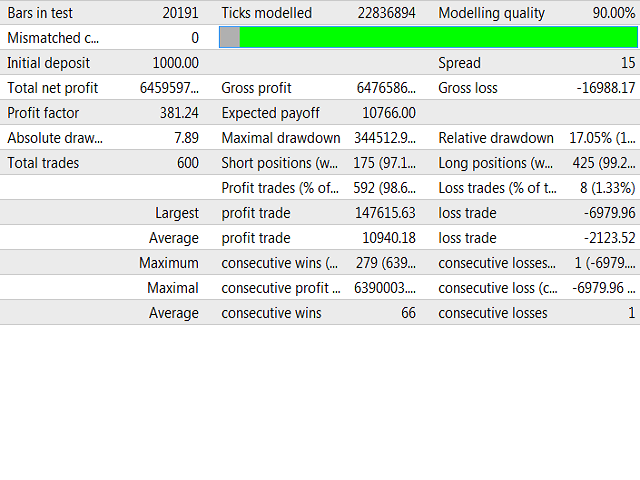The width and height of the screenshot is (640, 480).
Task: Click the Spread value 15
Action: [628, 63]
